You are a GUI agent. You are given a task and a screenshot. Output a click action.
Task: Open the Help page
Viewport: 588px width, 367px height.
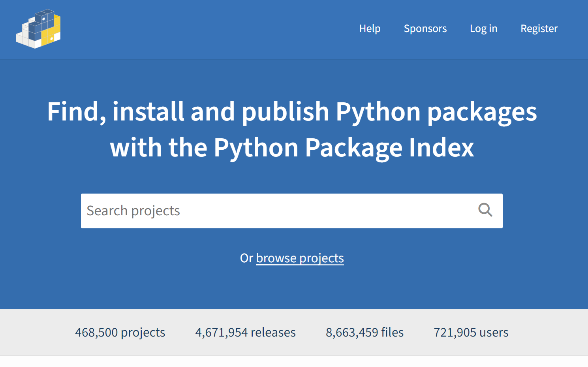(x=370, y=28)
